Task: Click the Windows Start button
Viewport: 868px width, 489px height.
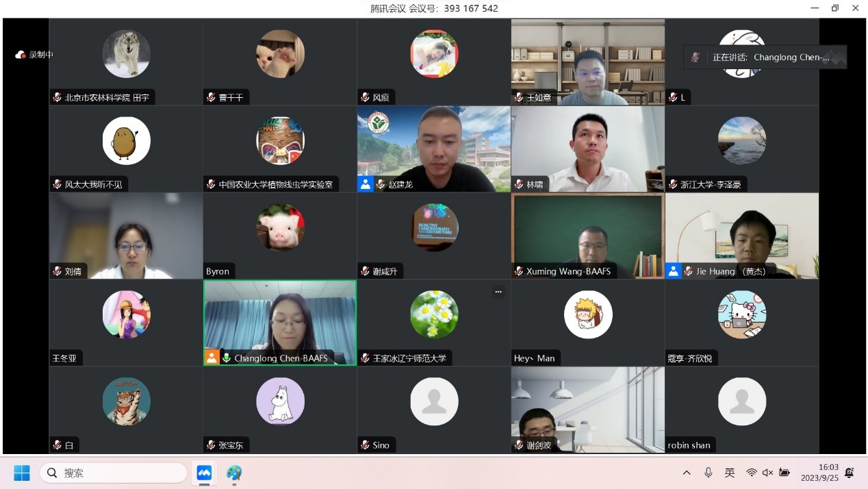Action: pos(22,473)
